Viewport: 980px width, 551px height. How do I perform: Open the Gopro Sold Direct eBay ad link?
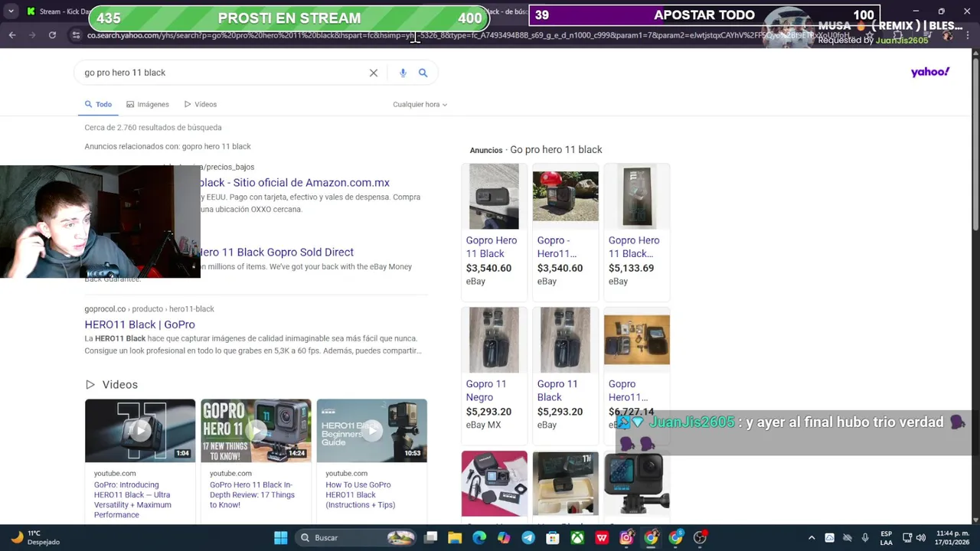277,253
